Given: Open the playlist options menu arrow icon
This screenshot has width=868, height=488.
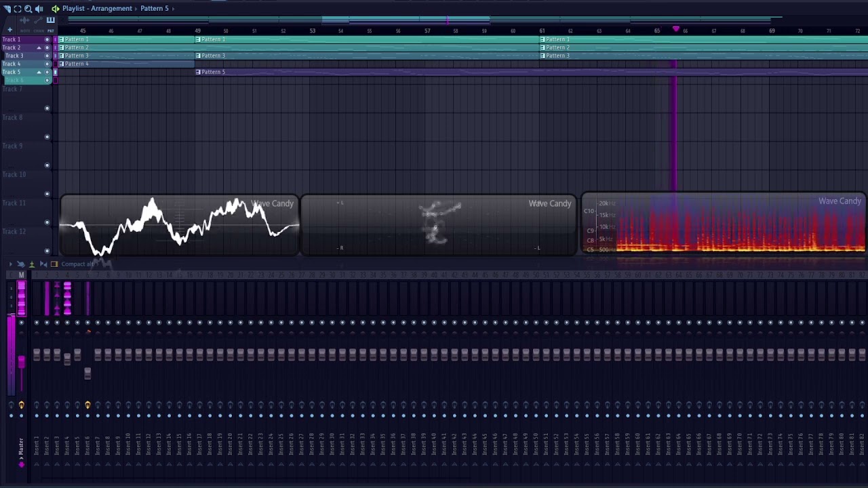Looking at the screenshot, I should coord(7,9).
